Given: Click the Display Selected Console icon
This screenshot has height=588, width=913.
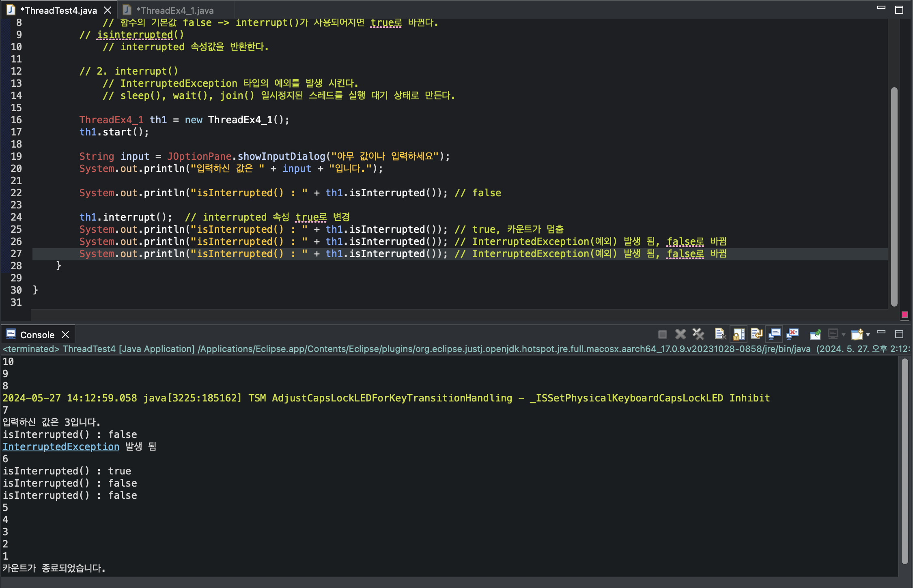Looking at the screenshot, I should click(x=833, y=334).
